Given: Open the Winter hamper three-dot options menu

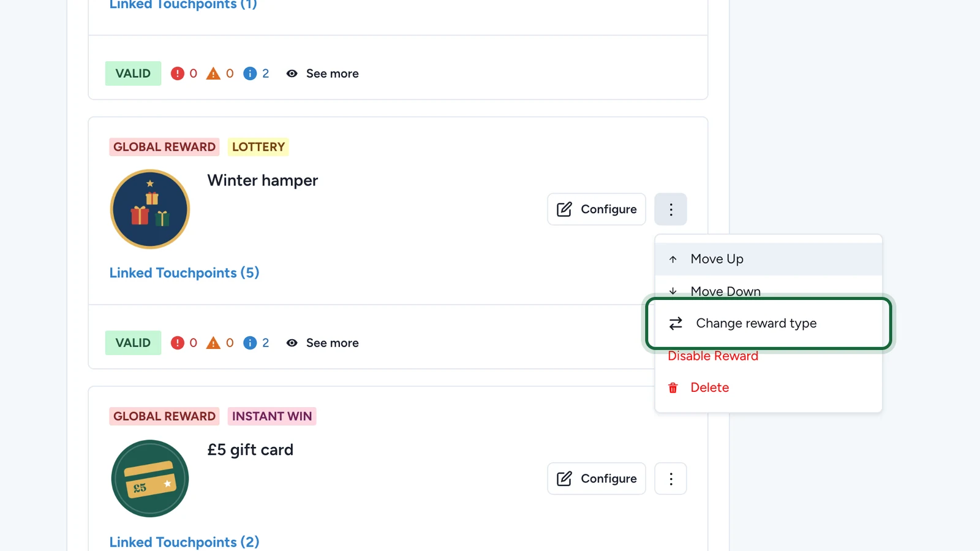Looking at the screenshot, I should 671,209.
